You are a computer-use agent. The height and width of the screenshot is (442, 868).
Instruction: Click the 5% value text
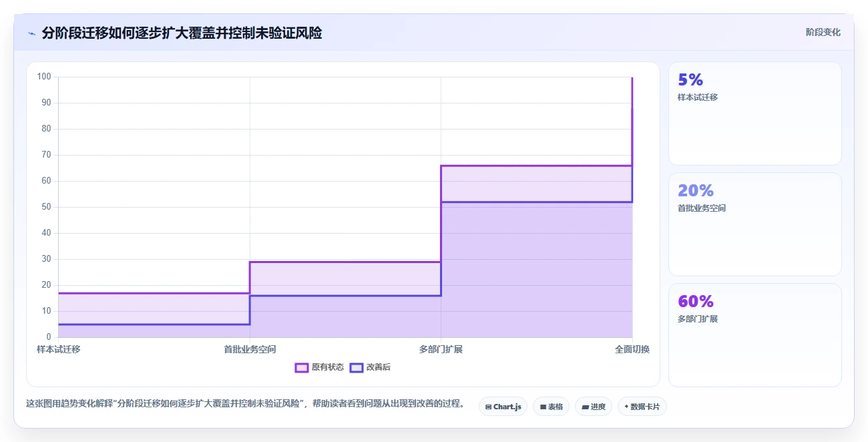pyautogui.click(x=690, y=80)
